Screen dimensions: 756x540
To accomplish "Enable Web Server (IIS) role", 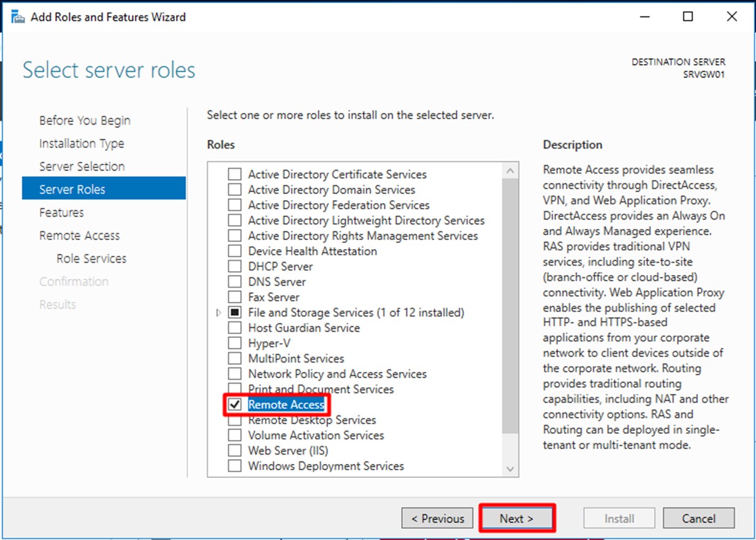I will (x=234, y=450).
